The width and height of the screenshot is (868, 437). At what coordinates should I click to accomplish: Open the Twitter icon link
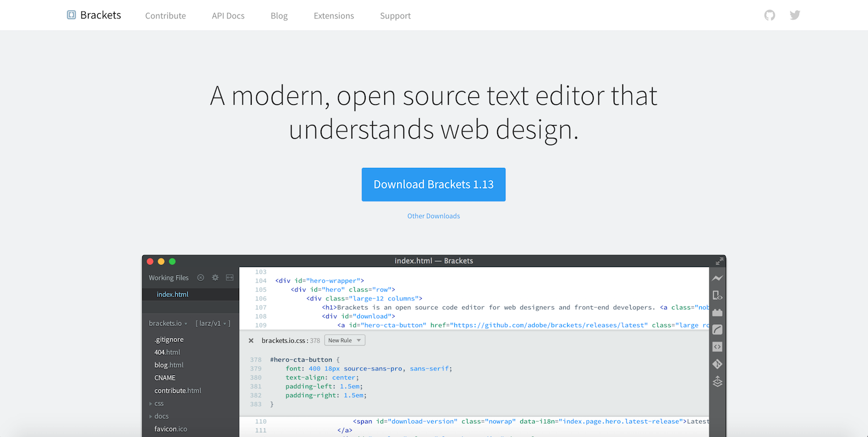tap(795, 15)
